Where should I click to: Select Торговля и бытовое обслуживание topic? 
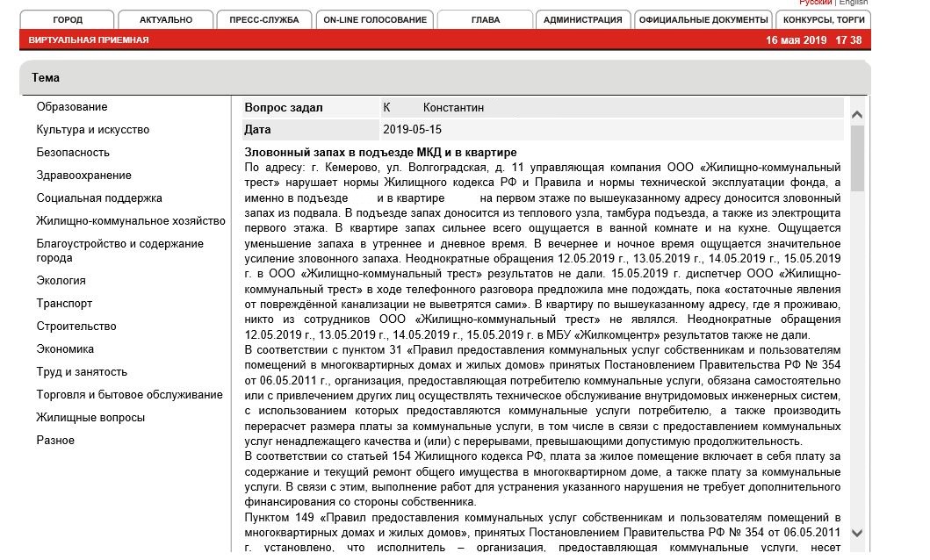pyautogui.click(x=129, y=395)
